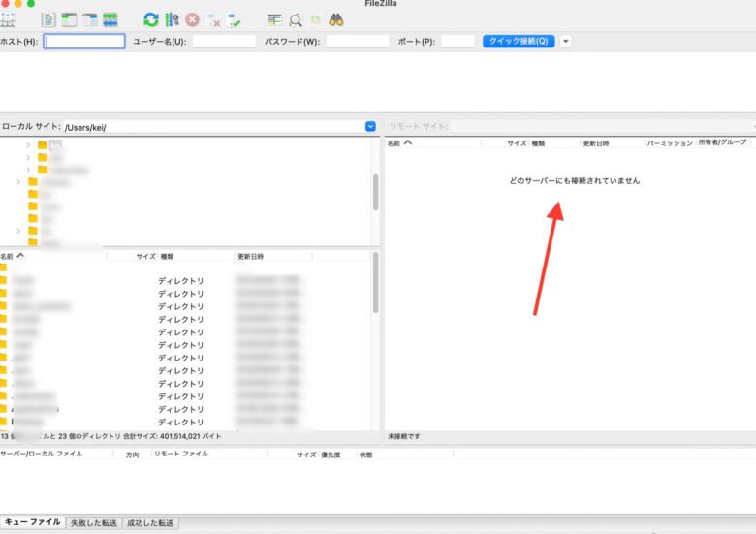Switch to the 失敗した転送 tab
This screenshot has height=534, width=756.
94,522
